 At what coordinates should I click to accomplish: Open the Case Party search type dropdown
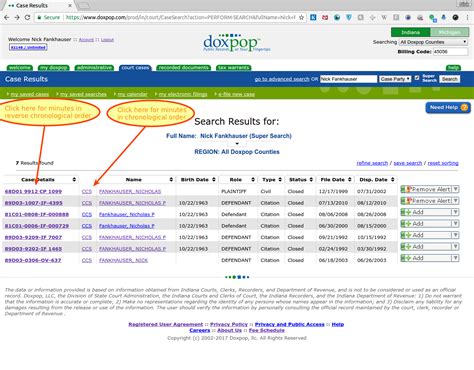[395, 79]
